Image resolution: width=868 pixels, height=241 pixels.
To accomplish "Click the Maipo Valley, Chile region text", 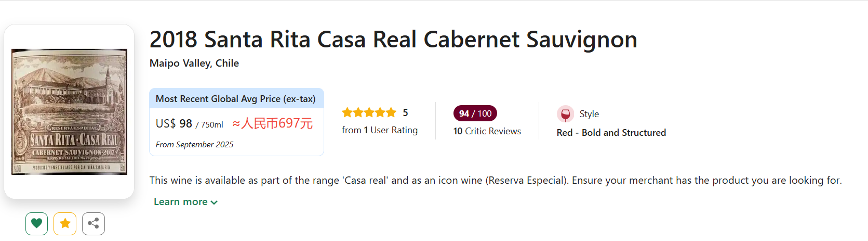I will click(x=194, y=63).
